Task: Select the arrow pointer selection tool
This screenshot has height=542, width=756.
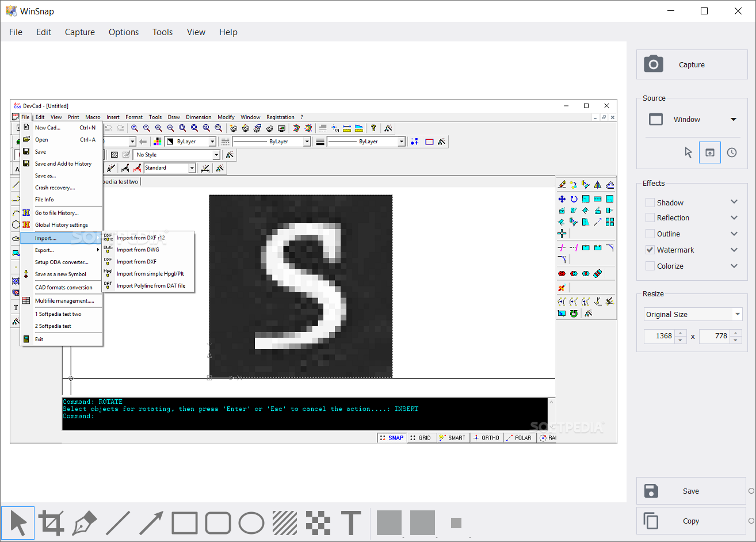Action: (x=18, y=523)
